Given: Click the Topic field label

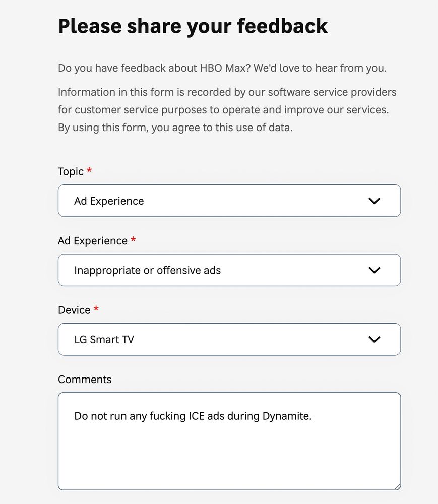Looking at the screenshot, I should (71, 172).
